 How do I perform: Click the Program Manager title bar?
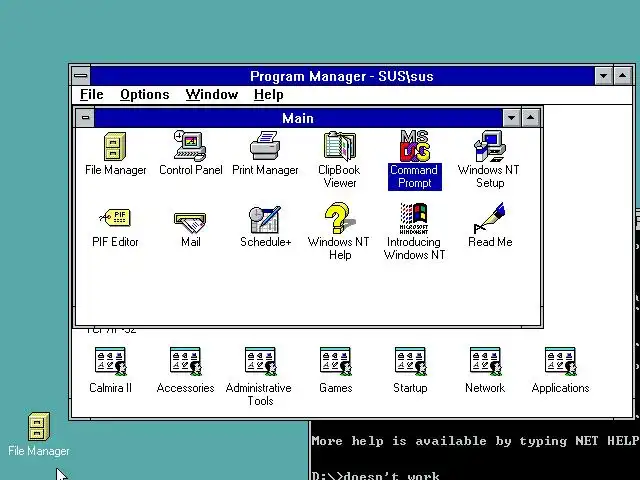click(x=342, y=76)
